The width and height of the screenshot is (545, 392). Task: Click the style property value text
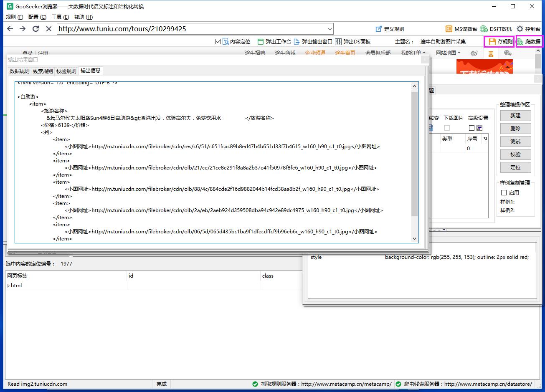tap(457, 257)
